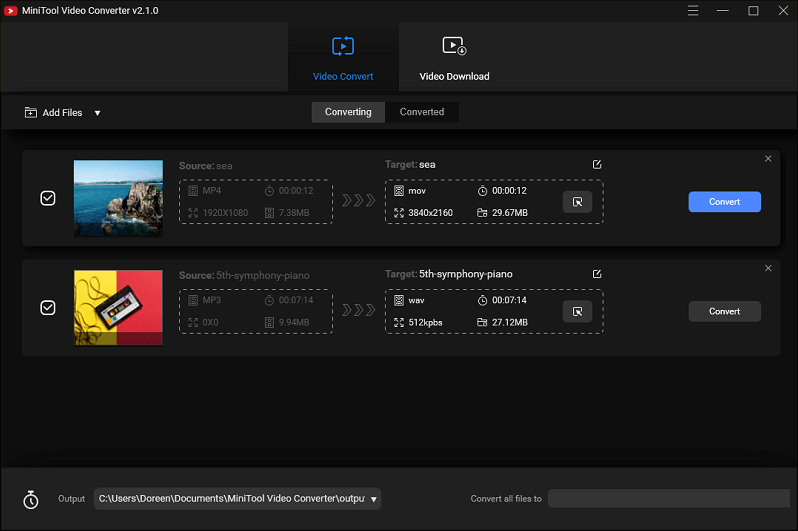Click the blue Convert button for sea
Screen dimensions: 798x531
(724, 202)
